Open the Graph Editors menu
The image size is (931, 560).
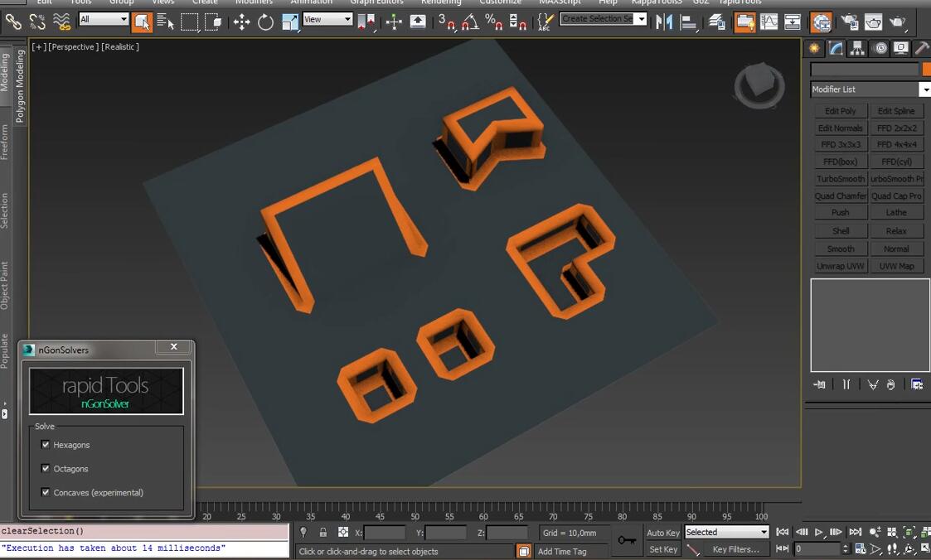click(x=376, y=2)
